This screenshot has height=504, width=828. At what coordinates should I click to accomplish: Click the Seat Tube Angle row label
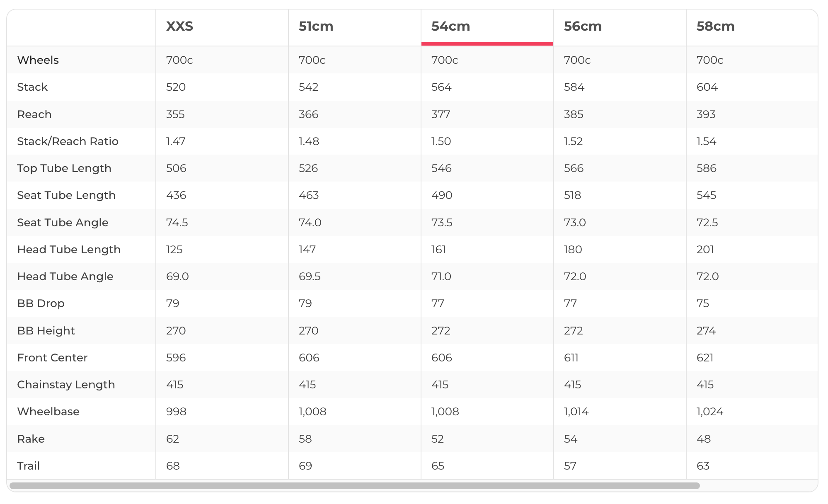[x=63, y=223]
